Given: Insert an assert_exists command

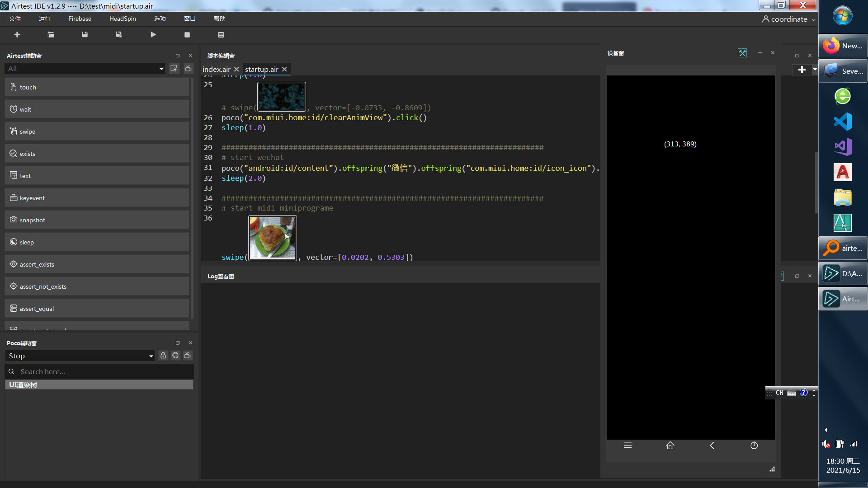Looking at the screenshot, I should [97, 264].
